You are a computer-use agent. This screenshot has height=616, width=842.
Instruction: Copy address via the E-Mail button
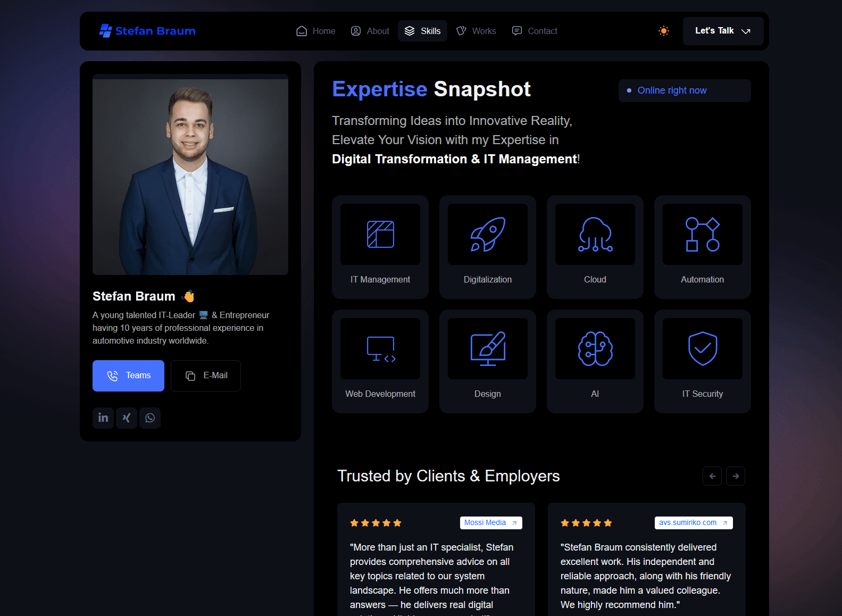tap(206, 376)
